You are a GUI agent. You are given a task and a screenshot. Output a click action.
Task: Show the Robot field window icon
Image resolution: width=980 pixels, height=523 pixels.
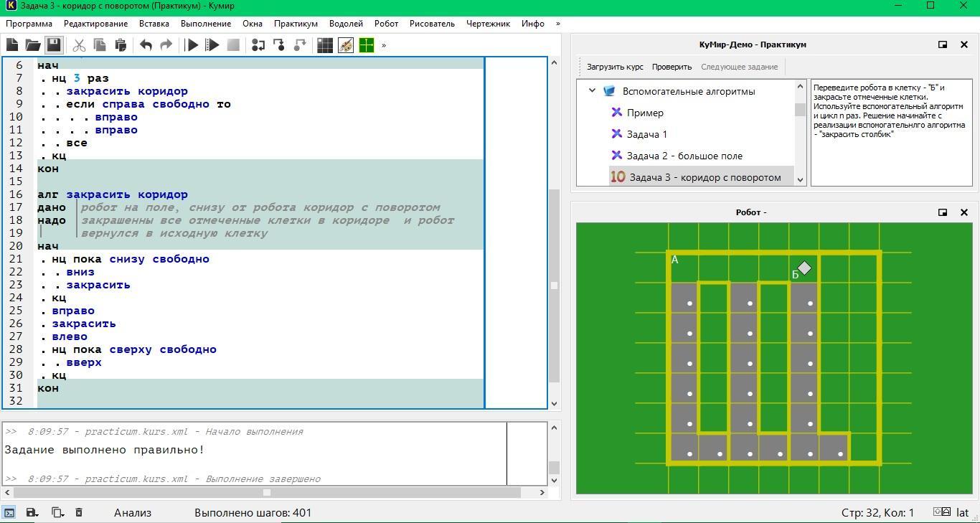pyautogui.click(x=325, y=45)
